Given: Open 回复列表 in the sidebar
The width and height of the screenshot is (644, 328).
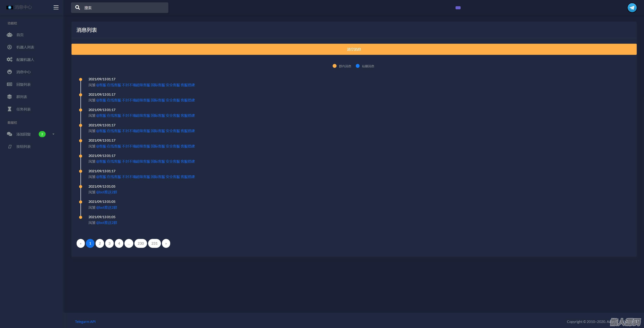Looking at the screenshot, I should (23, 84).
